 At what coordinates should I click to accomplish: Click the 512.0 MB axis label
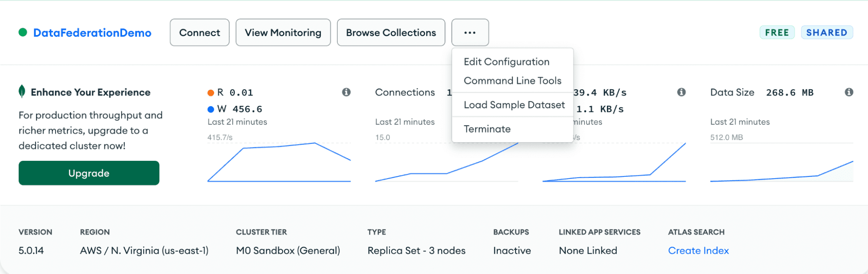coord(726,137)
